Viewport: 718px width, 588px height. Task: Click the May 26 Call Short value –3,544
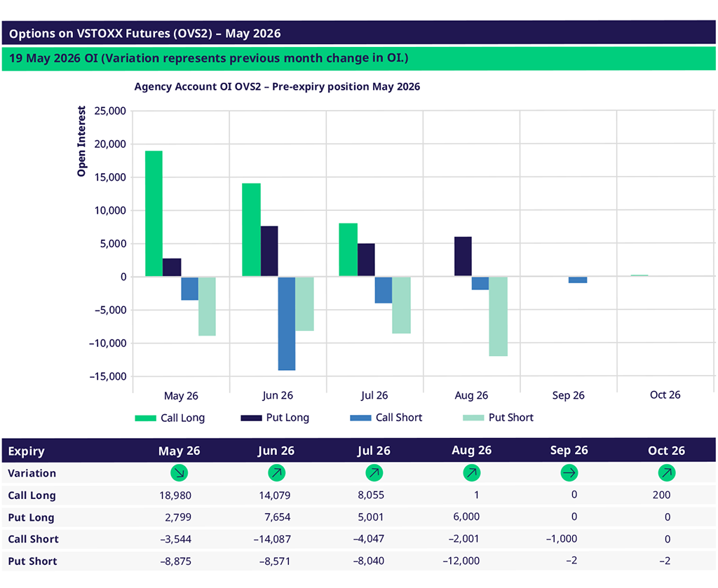[x=176, y=540]
